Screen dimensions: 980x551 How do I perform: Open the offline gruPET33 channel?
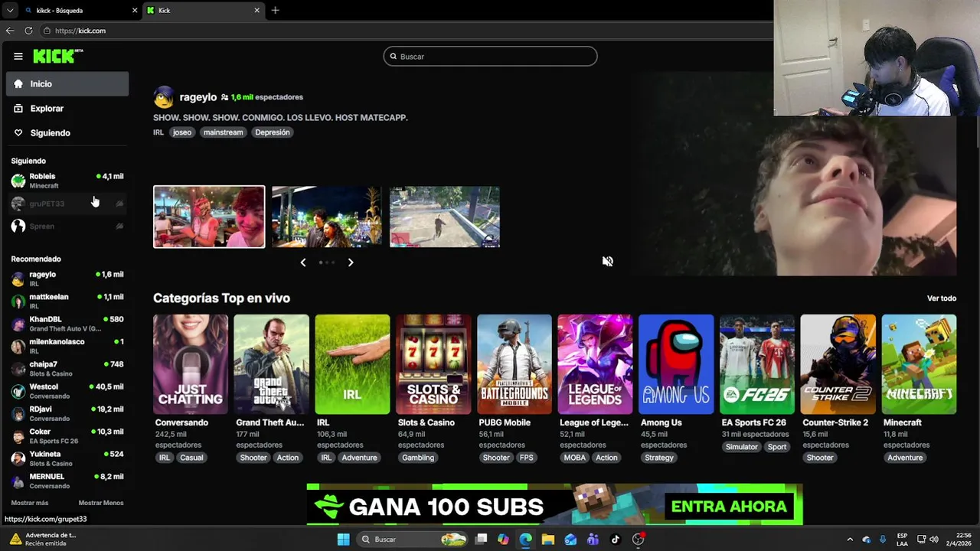67,204
